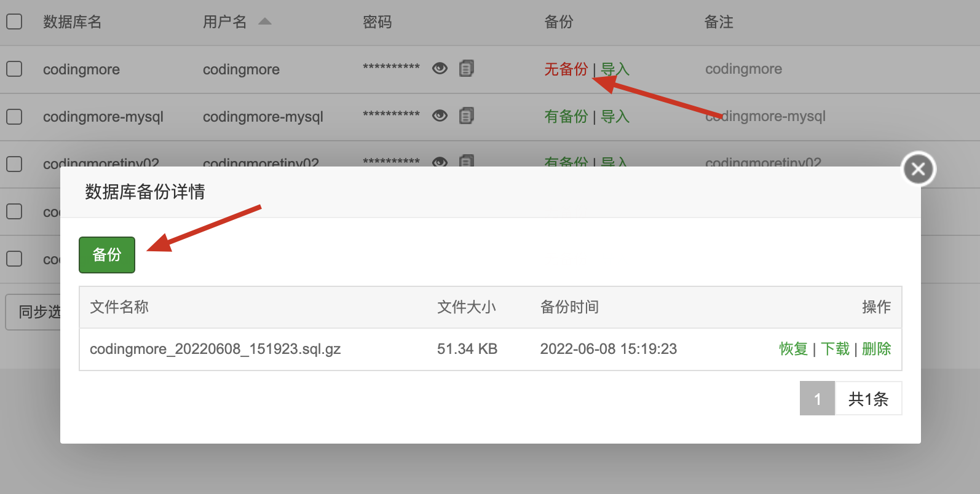This screenshot has height=494, width=980.
Task: Delete the backup with 删除 link
Action: [876, 349]
